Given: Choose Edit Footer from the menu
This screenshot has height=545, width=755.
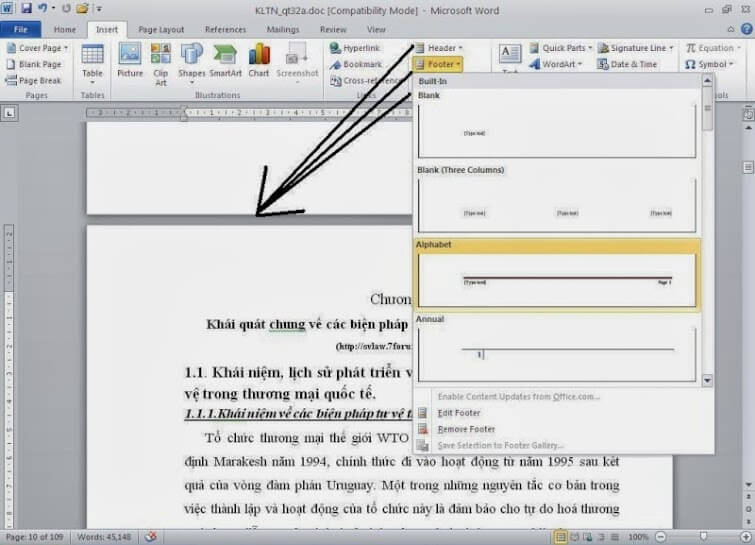Looking at the screenshot, I should click(459, 413).
